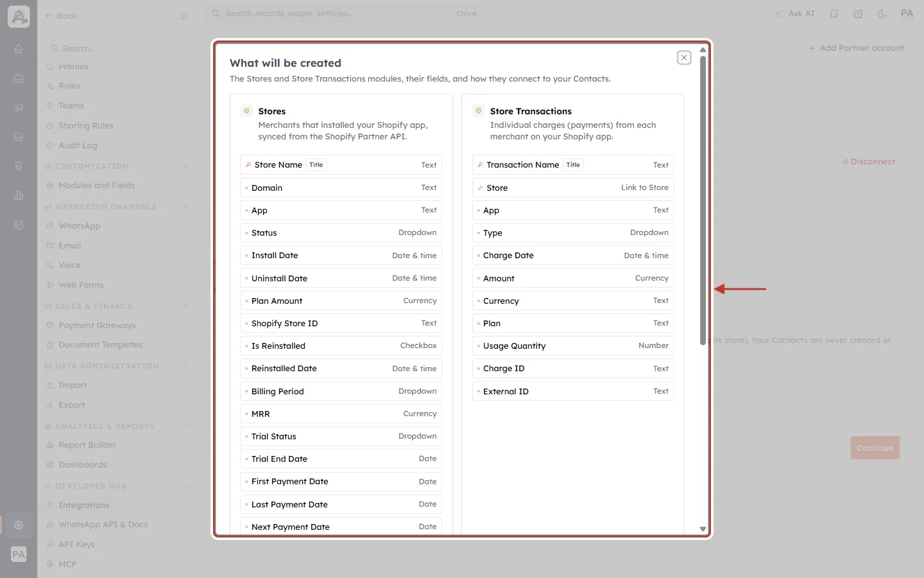Viewport: 924px width, 578px height.
Task: Collapse the Customization section
Action: 185,166
